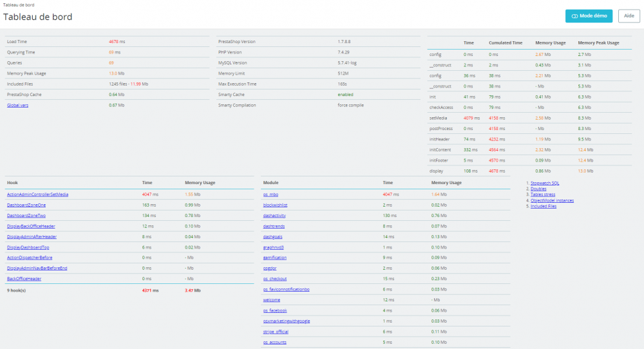Select hooks total time 4371 ms
The width and height of the screenshot is (644, 349).
pyautogui.click(x=150, y=290)
